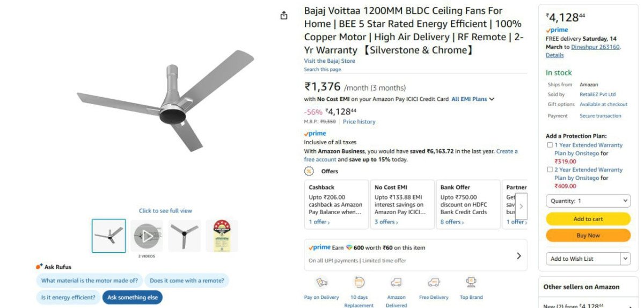Click the 10 days Replacement icon
The width and height of the screenshot is (644, 308).
coord(359,282)
